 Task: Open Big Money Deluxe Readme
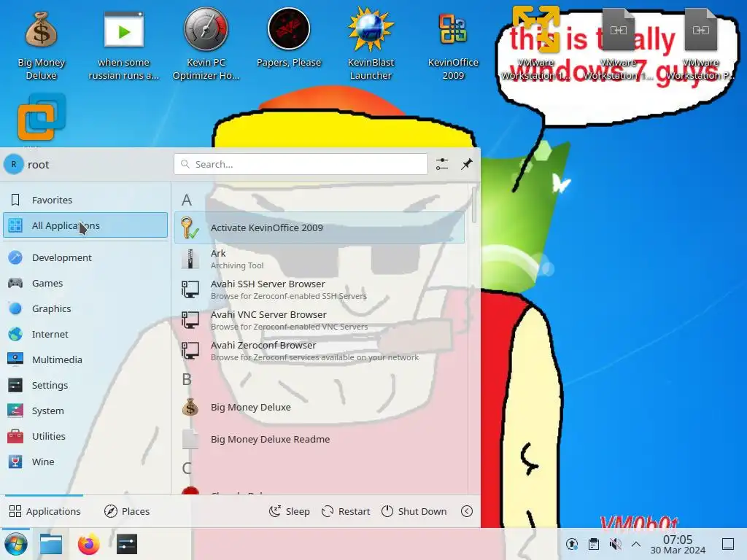pos(320,439)
